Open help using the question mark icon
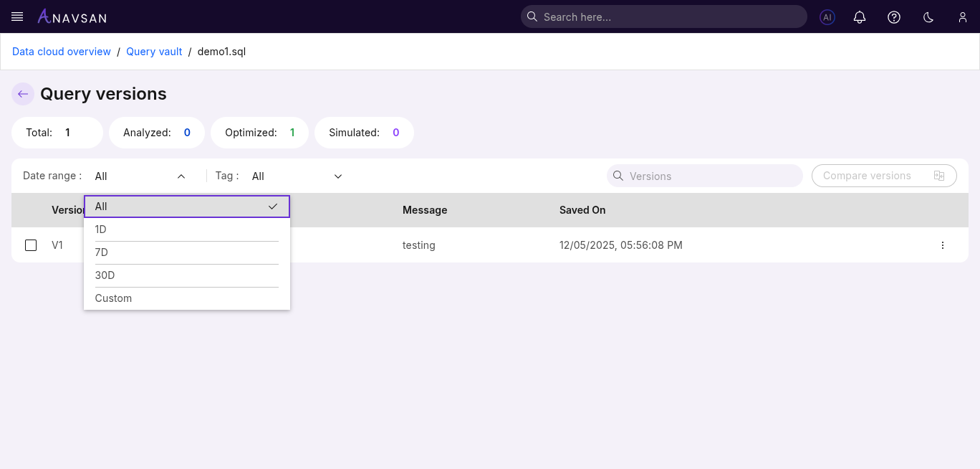 click(x=894, y=16)
